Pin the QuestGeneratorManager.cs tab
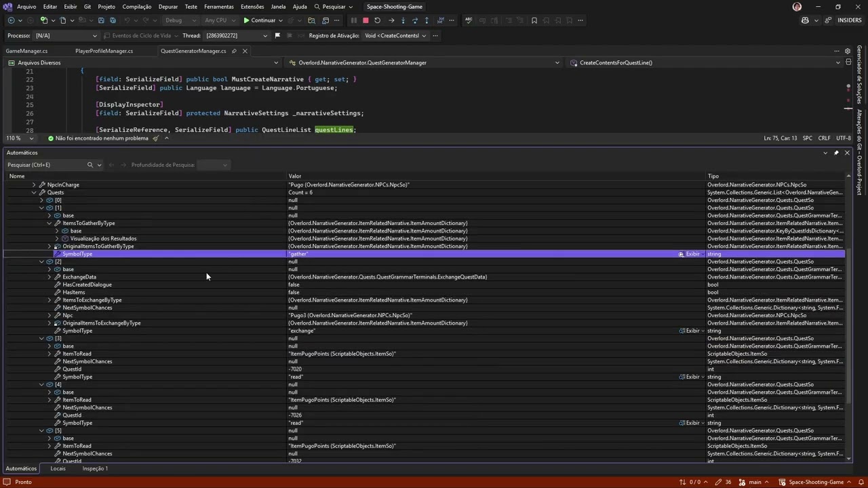This screenshot has height=488, width=868. (x=234, y=51)
